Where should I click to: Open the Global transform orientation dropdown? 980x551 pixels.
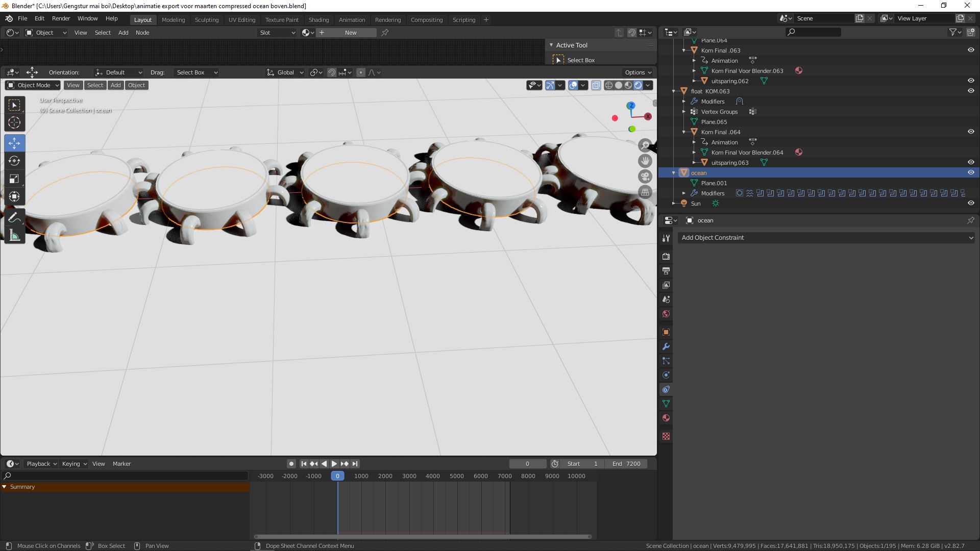click(x=285, y=73)
